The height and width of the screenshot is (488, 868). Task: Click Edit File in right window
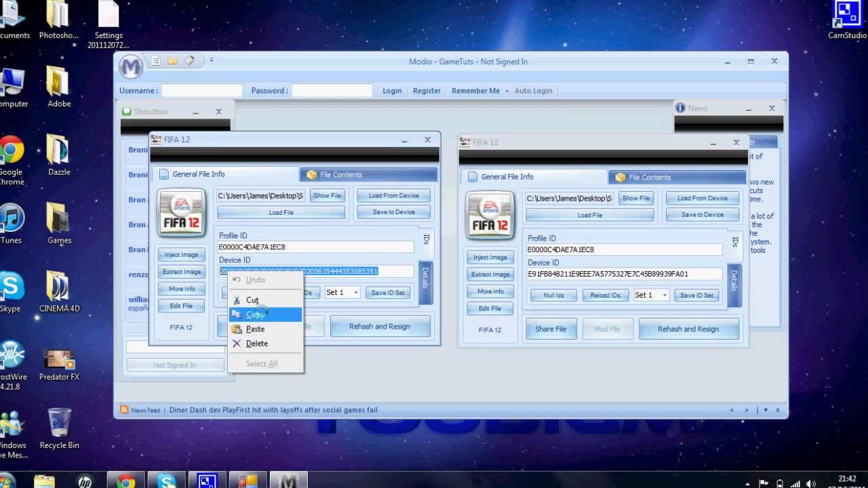(x=490, y=309)
